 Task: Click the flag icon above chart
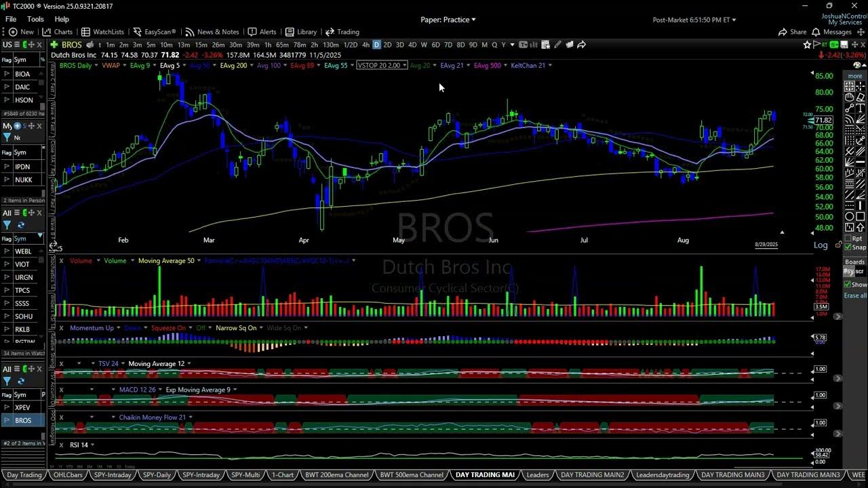817,45
